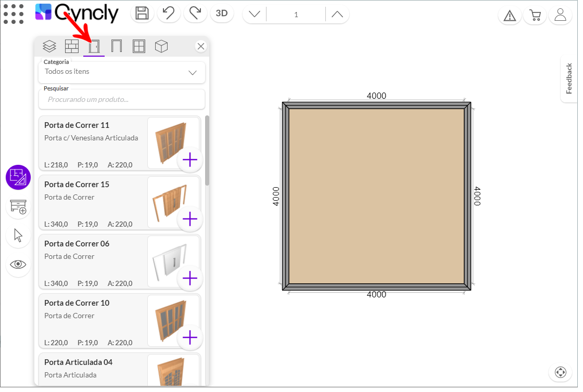Click the left wall 4000 dimension
Viewport: 583px width, 392px height.
276,197
